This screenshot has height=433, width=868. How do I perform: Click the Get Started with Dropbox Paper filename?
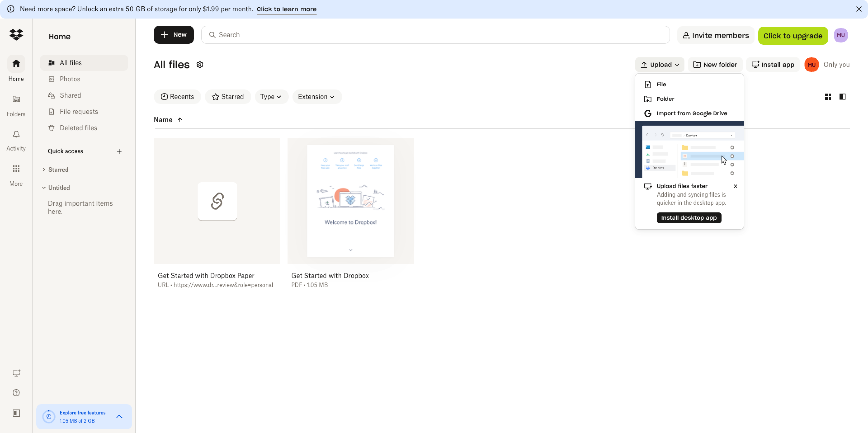(206, 276)
